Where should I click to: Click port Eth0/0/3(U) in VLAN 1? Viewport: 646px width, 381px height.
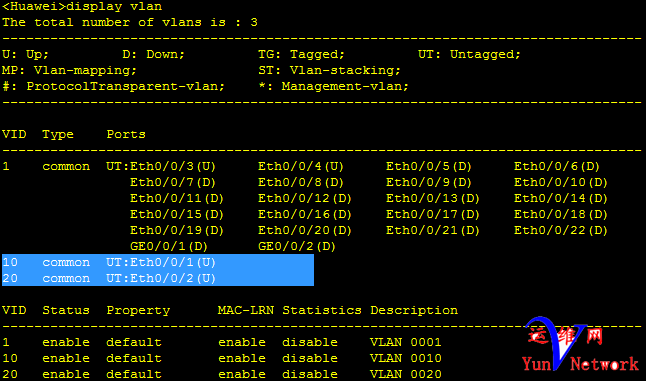click(x=173, y=166)
